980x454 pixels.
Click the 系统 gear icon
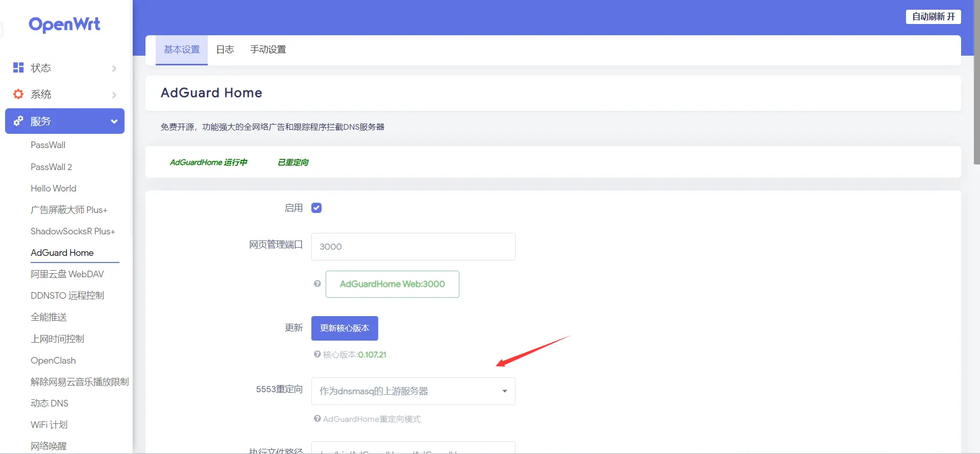(x=18, y=94)
